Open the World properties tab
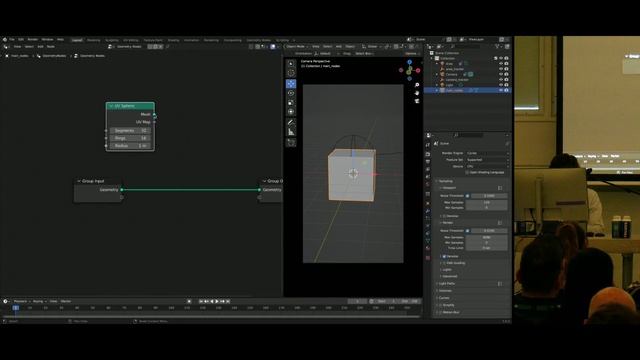640x360 pixels. 428,184
